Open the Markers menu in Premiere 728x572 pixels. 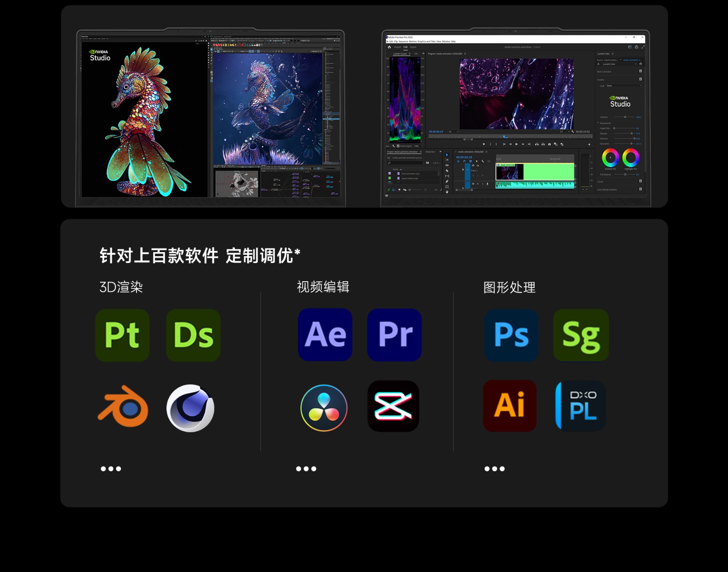coord(413,41)
